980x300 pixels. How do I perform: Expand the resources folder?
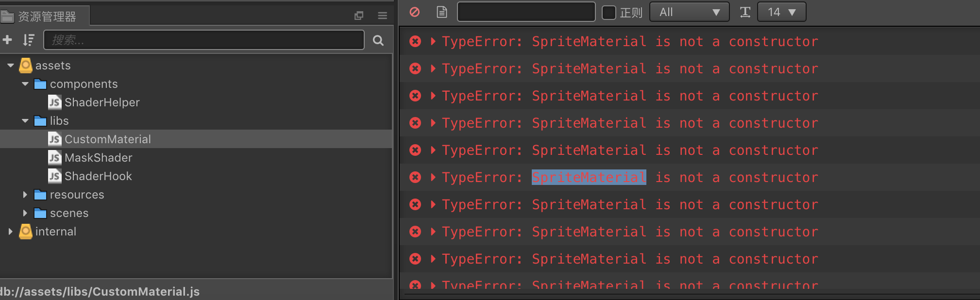25,195
